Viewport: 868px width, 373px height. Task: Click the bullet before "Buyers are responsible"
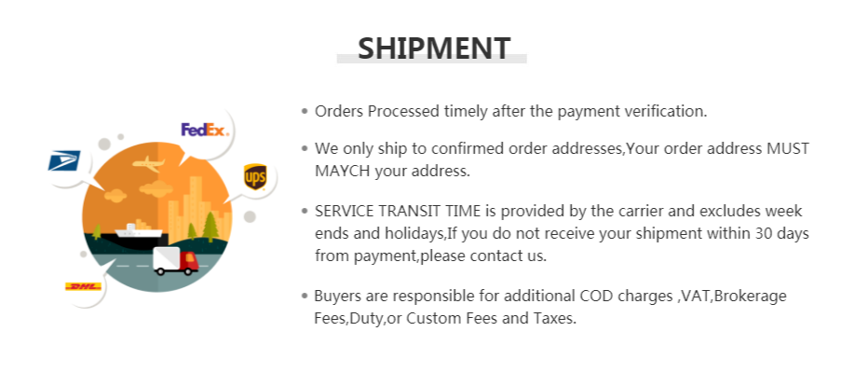[305, 296]
